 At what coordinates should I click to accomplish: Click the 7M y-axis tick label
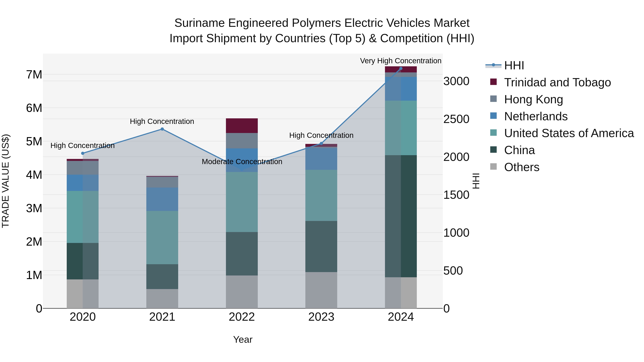tap(34, 74)
